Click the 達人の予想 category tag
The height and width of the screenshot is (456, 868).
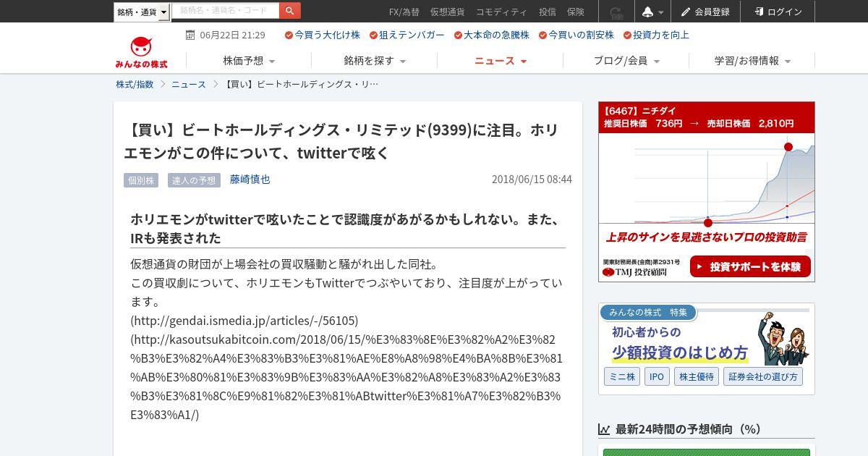(x=194, y=180)
